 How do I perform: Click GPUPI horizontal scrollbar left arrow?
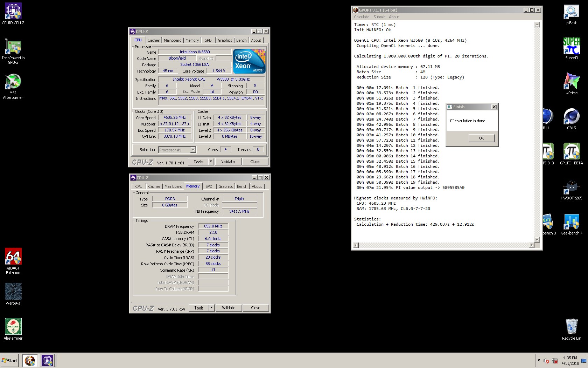356,245
